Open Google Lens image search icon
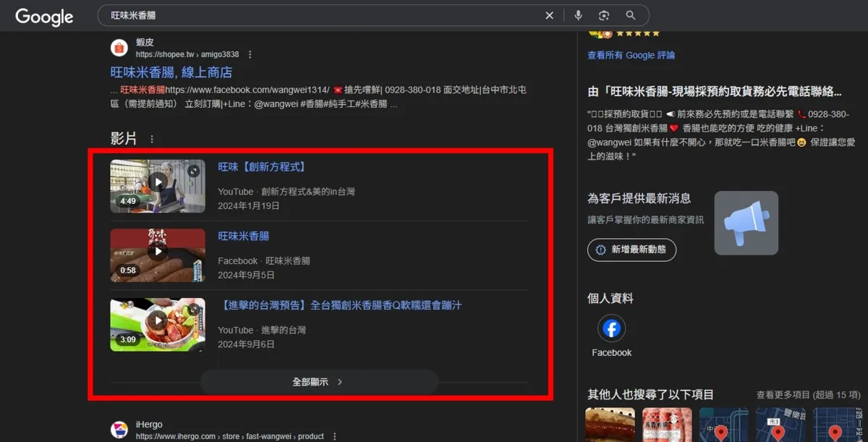 point(604,15)
